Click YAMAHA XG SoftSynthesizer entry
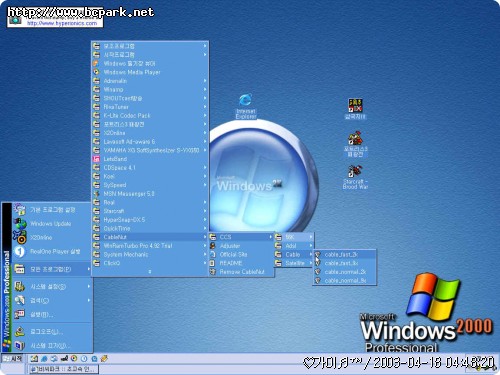The height and width of the screenshot is (375, 500). point(150,150)
